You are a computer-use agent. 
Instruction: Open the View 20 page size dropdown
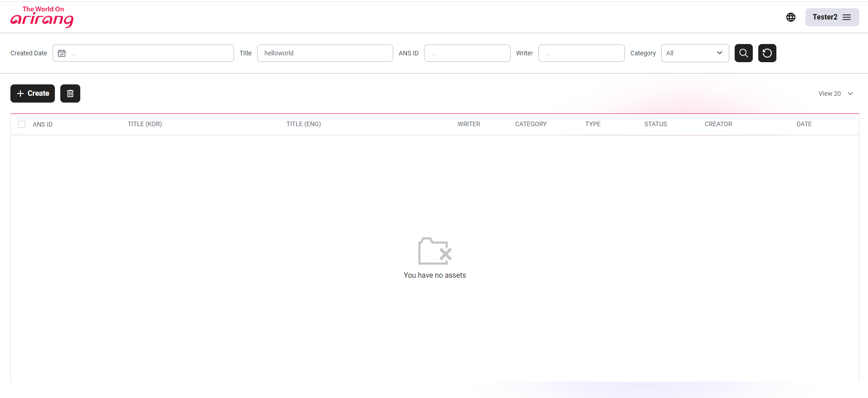[x=835, y=93]
